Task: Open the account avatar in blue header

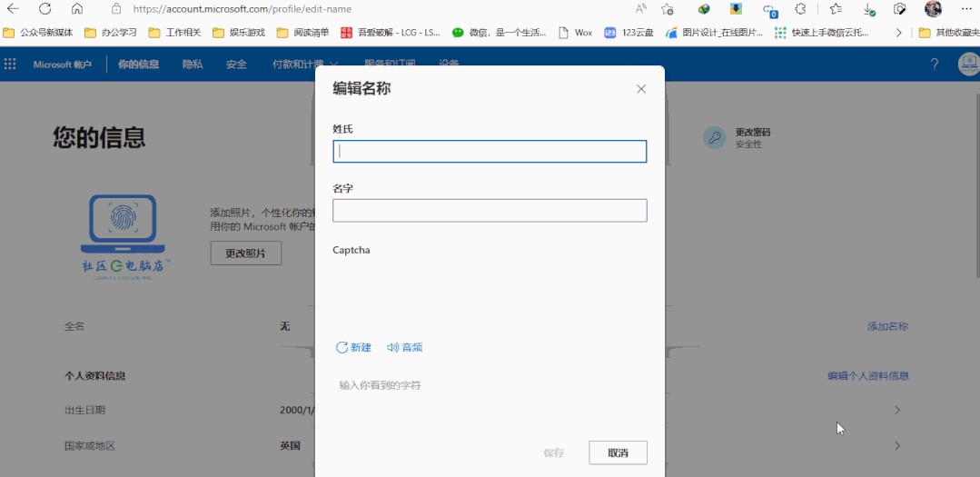Action: [x=968, y=65]
